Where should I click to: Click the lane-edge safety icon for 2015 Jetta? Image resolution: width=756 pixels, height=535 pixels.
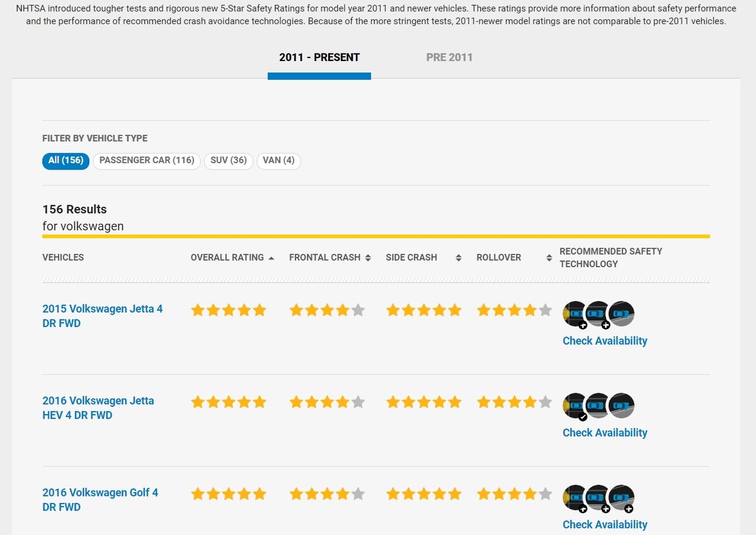(621, 314)
